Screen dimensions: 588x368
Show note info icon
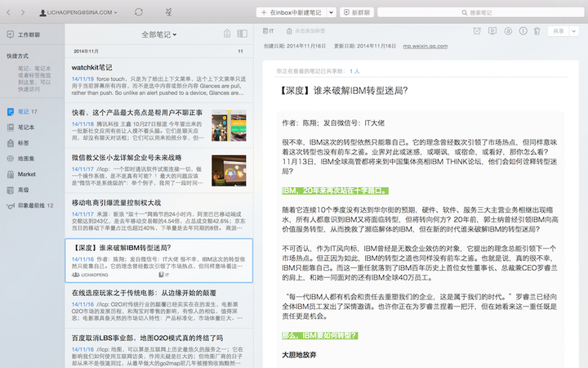coord(523,31)
